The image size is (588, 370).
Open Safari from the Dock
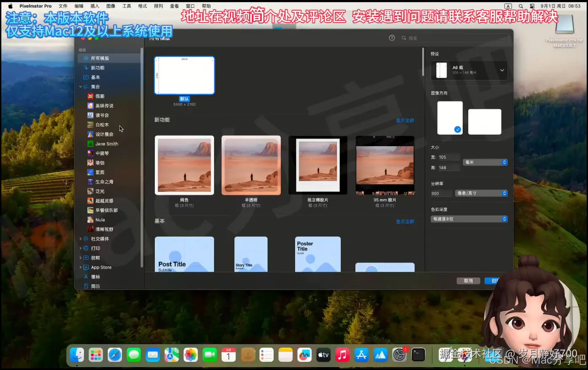(x=114, y=355)
